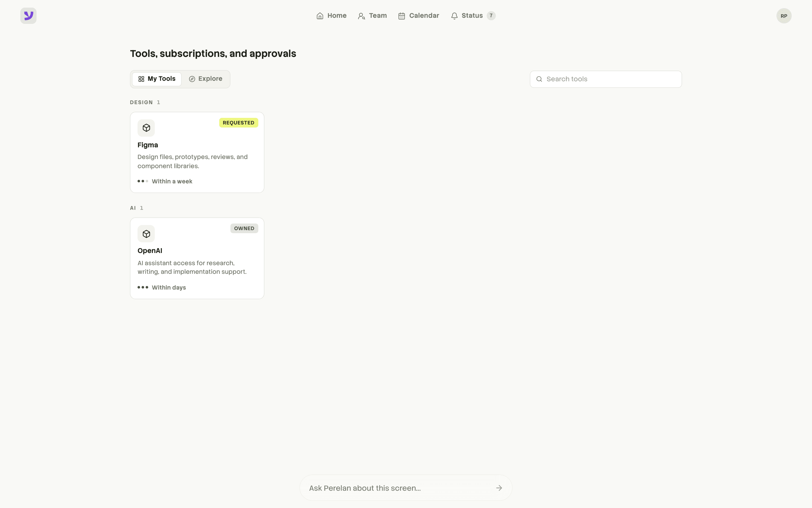The width and height of the screenshot is (812, 508).
Task: Click the OpenAI card description text
Action: 192,267
